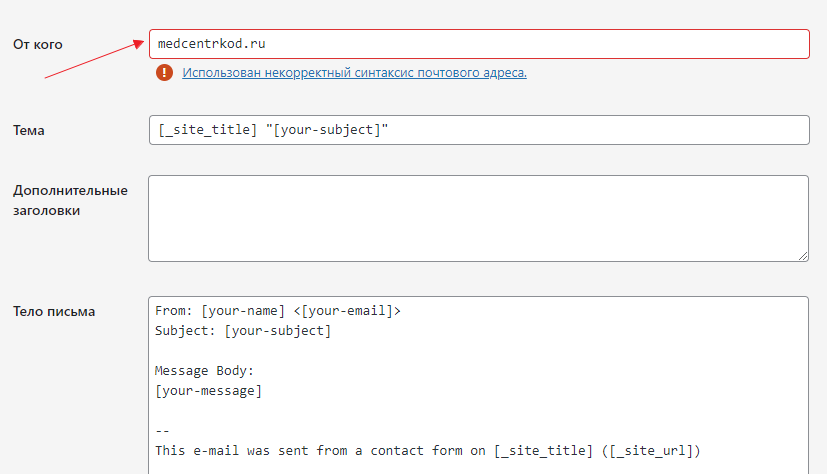Grab the resize handle of the headers textarea
This screenshot has width=827, height=474.
pyautogui.click(x=802, y=255)
